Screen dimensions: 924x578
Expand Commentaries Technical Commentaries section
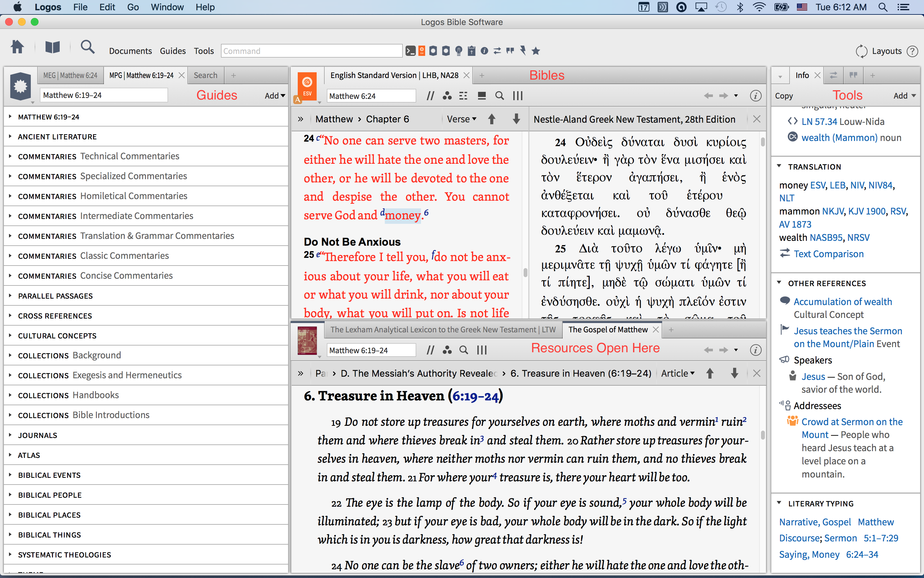pyautogui.click(x=146, y=156)
